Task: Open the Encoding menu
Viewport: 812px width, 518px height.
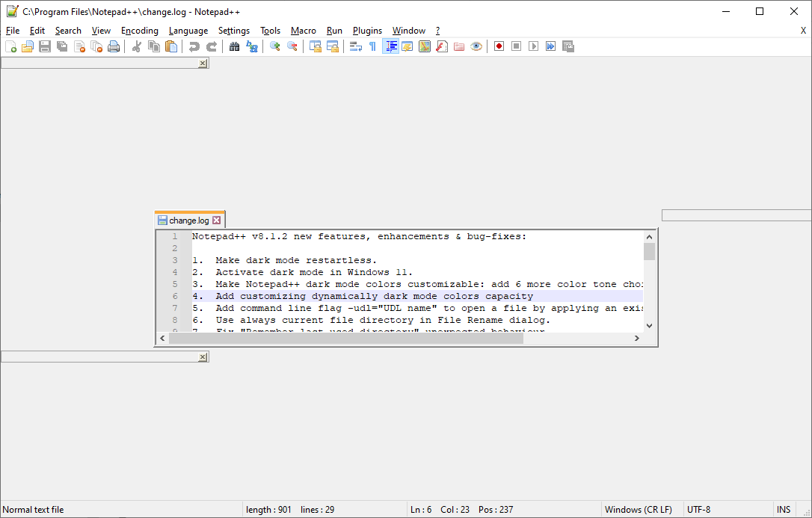Action: pos(139,31)
